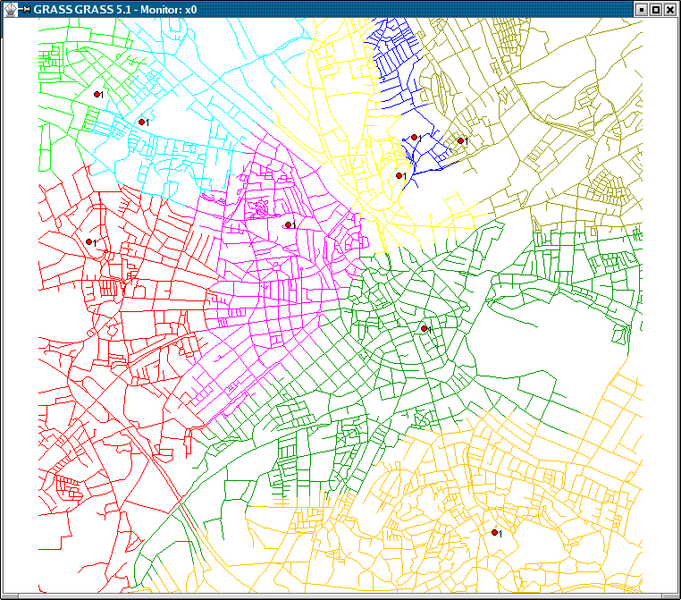The image size is (681, 600).
Task: Click the '1' label beside dark green marker
Action: [x=429, y=329]
